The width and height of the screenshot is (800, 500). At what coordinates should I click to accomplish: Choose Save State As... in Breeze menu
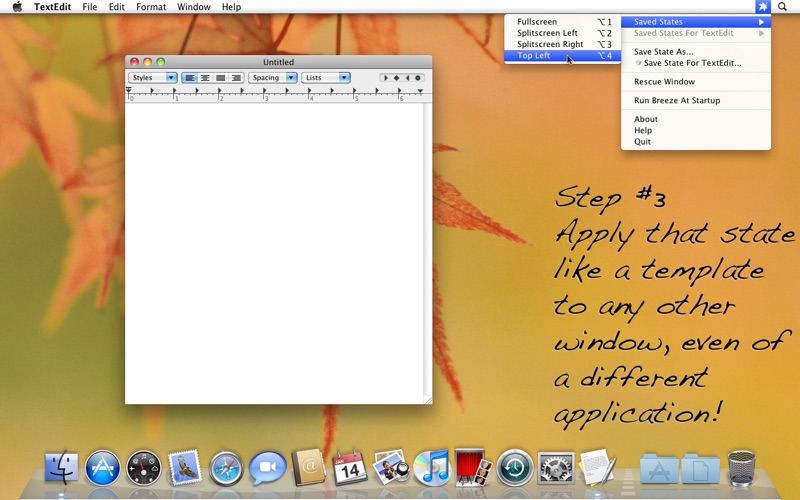696,52
